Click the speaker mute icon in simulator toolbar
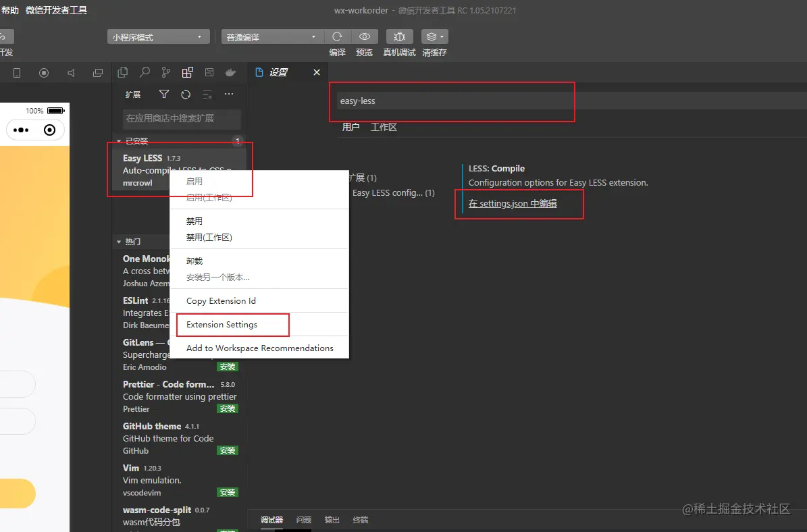The image size is (807, 532). (71, 73)
